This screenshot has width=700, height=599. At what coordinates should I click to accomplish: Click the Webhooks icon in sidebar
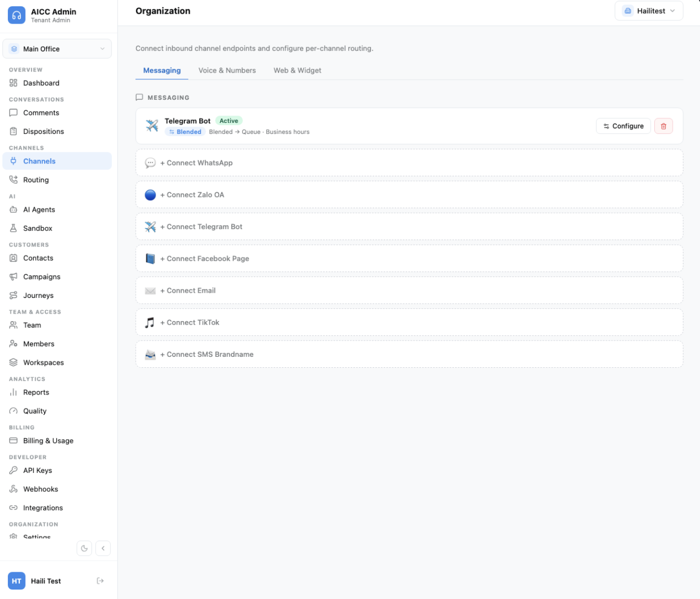tap(14, 489)
